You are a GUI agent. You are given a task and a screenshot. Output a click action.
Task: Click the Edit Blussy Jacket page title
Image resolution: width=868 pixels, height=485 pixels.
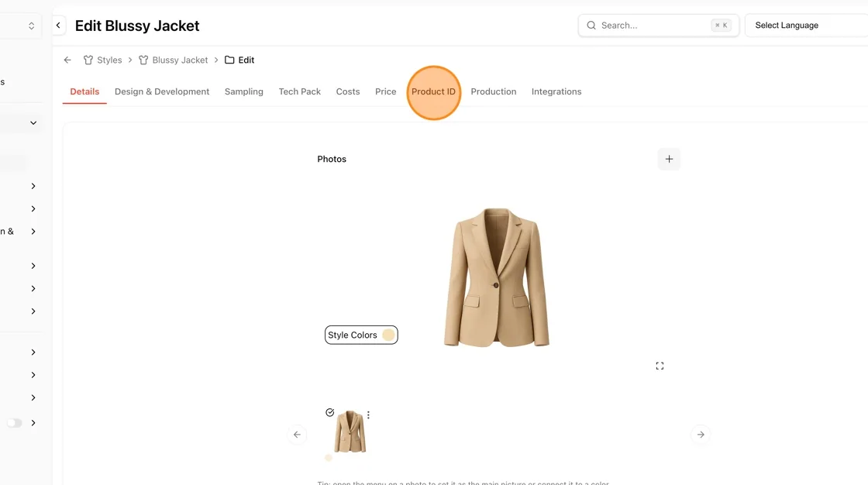pos(137,26)
